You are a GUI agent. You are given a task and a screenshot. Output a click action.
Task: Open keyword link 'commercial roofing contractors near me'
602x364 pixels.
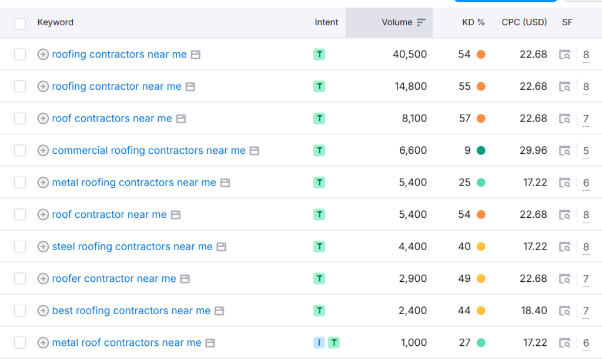pyautogui.click(x=149, y=151)
